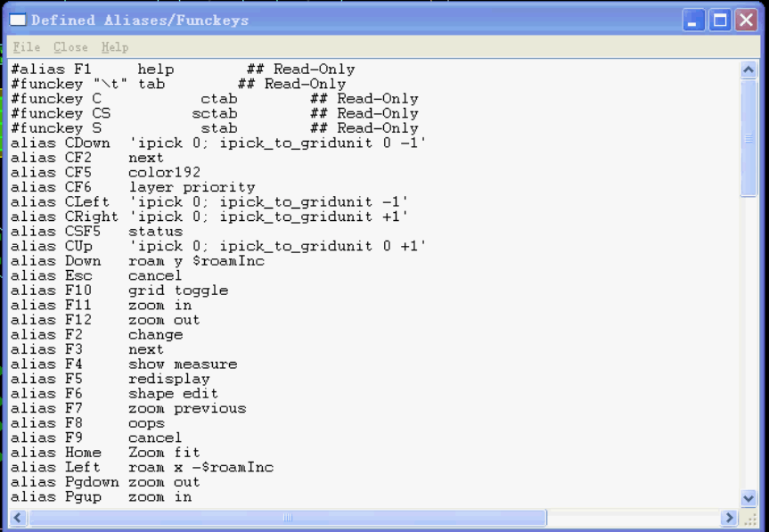Click the '#funckey CS sctab' line
The width and height of the screenshot is (769, 532).
pyautogui.click(x=215, y=113)
